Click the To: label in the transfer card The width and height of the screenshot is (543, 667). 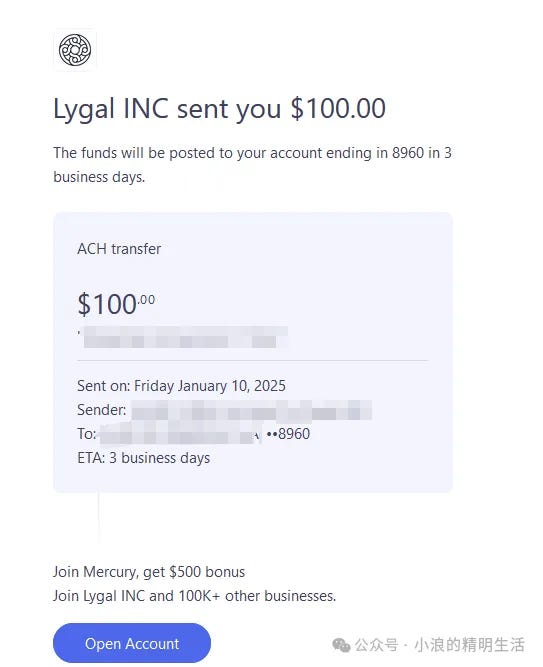[87, 434]
